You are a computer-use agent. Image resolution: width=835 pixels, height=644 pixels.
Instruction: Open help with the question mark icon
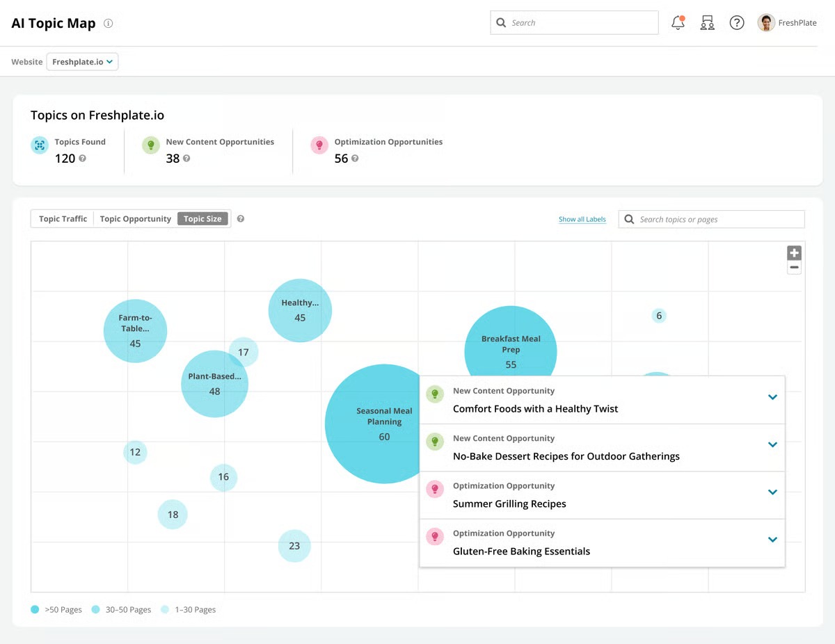point(737,22)
